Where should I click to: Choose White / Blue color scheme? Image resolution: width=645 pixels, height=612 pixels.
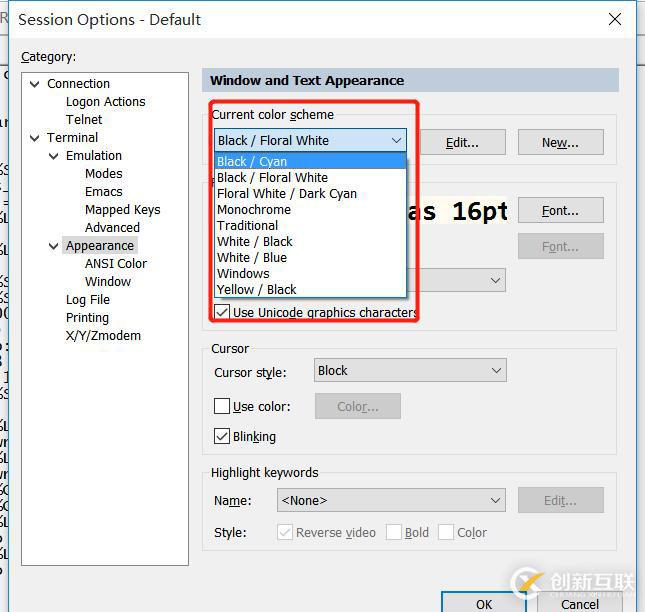coord(310,257)
